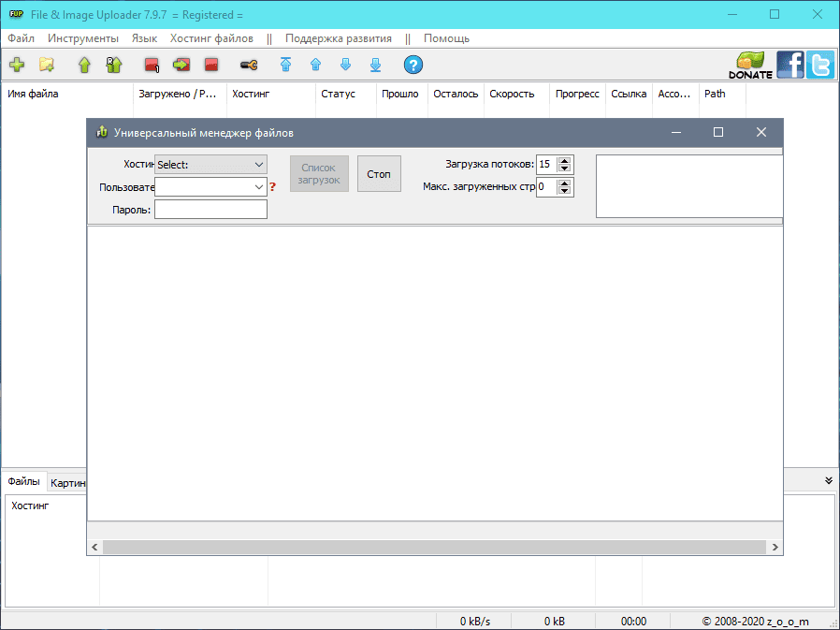The width and height of the screenshot is (840, 630).
Task: Click the Загрузка потоков number field
Action: click(547, 165)
